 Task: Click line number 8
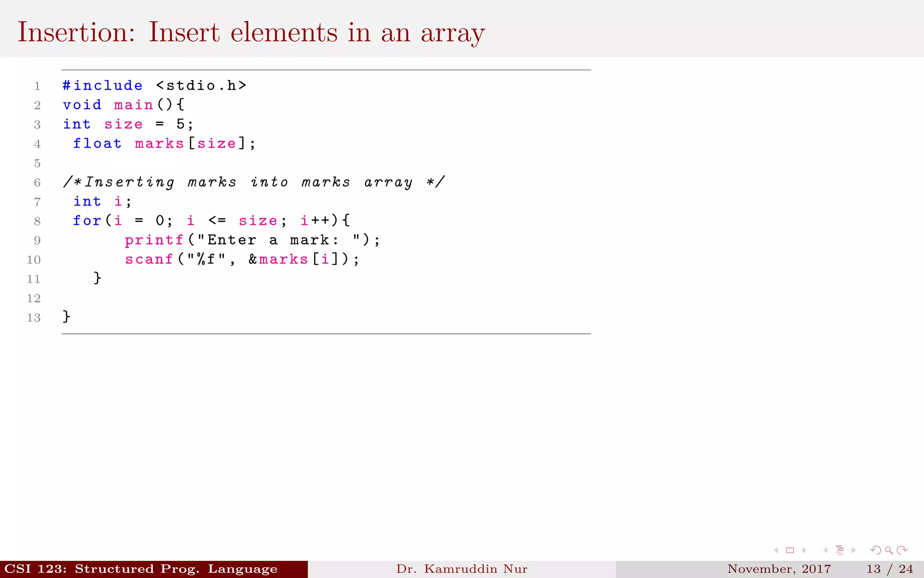(37, 221)
